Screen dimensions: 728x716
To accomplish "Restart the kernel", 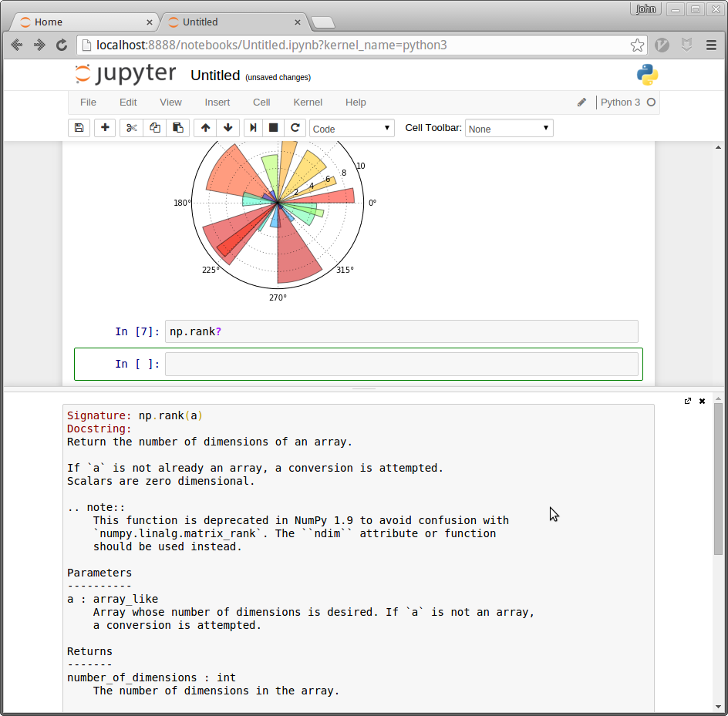I will point(295,128).
